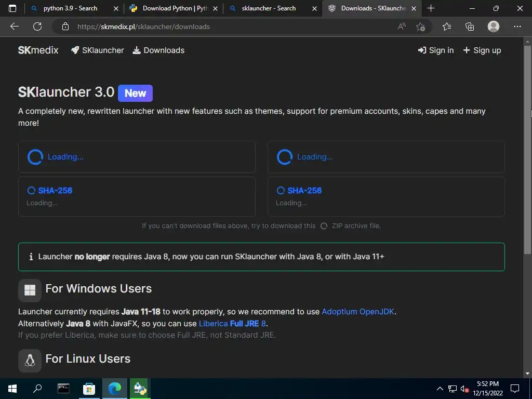
Task: Open the tab actions menu icon
Action: click(12, 8)
